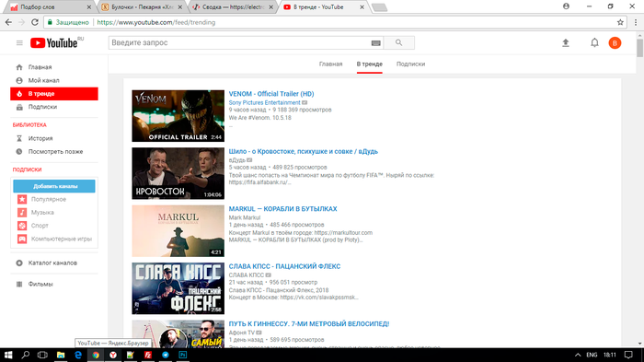Viewport: 644px width, 362px height.
Task: Open the Кровосток video thumbnail
Action: click(x=178, y=173)
